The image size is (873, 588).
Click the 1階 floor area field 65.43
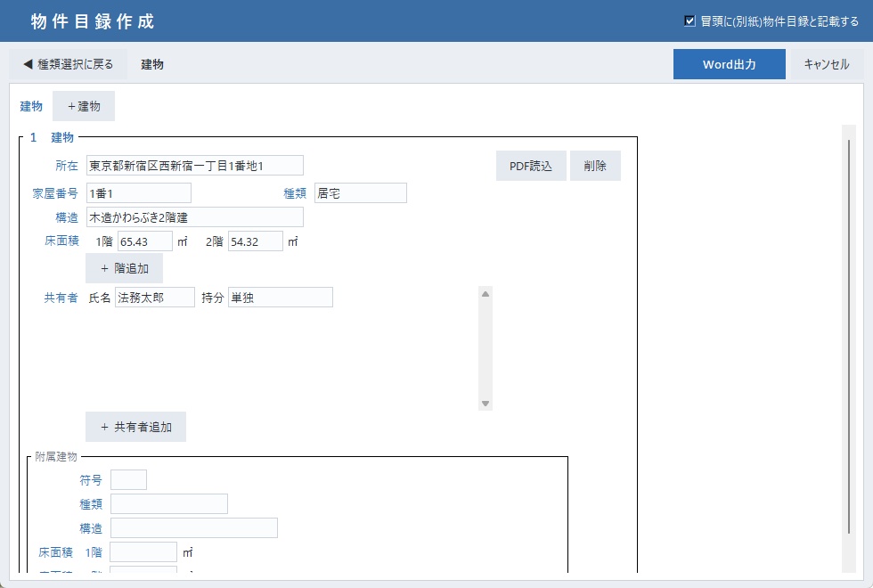click(144, 241)
